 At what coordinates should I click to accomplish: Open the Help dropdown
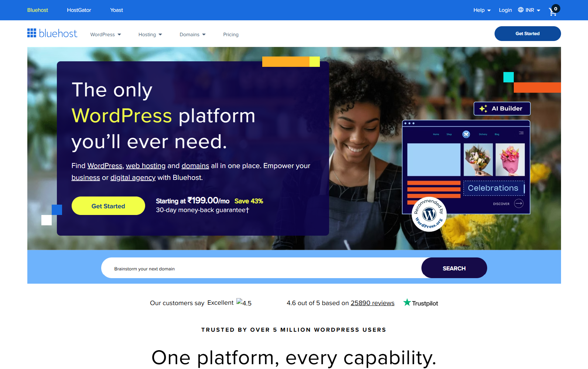(482, 10)
